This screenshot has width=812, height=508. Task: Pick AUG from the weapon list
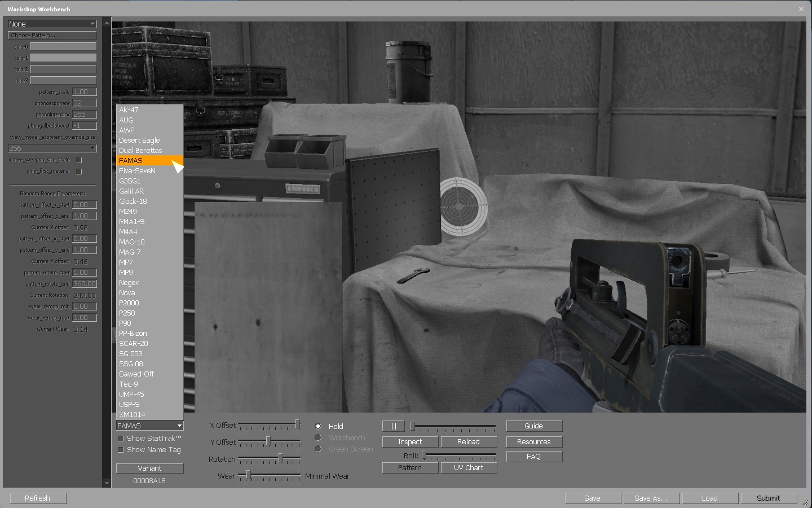click(x=150, y=120)
